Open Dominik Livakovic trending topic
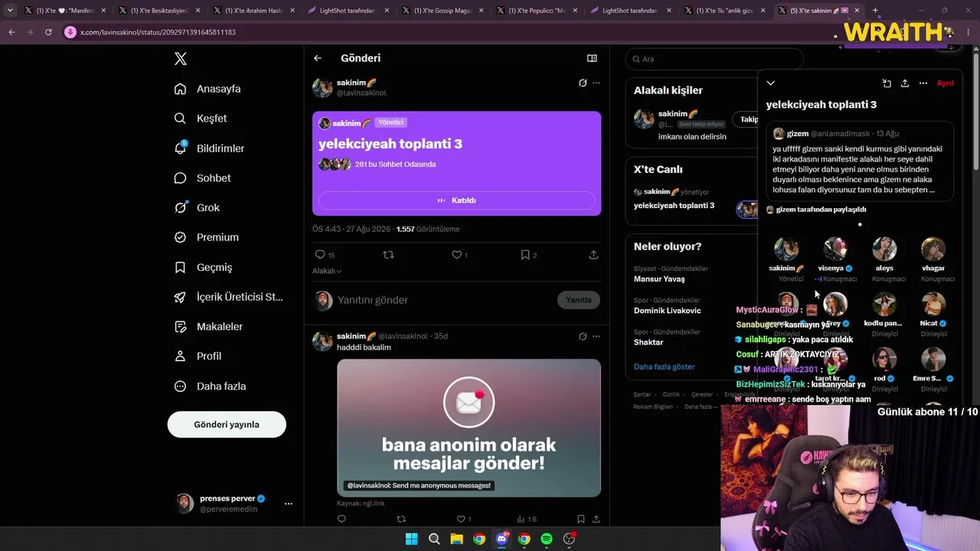The width and height of the screenshot is (980, 551). pos(667,311)
